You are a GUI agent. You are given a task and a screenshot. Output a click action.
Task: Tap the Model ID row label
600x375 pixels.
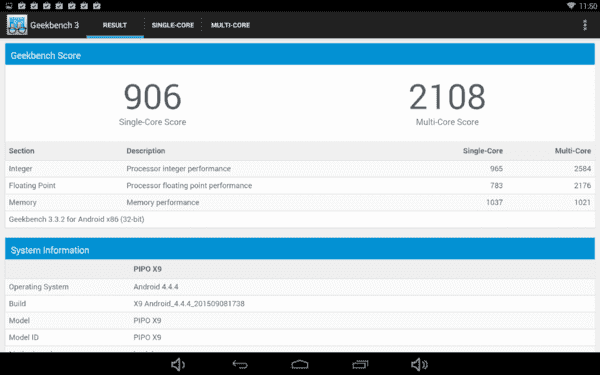point(23,337)
